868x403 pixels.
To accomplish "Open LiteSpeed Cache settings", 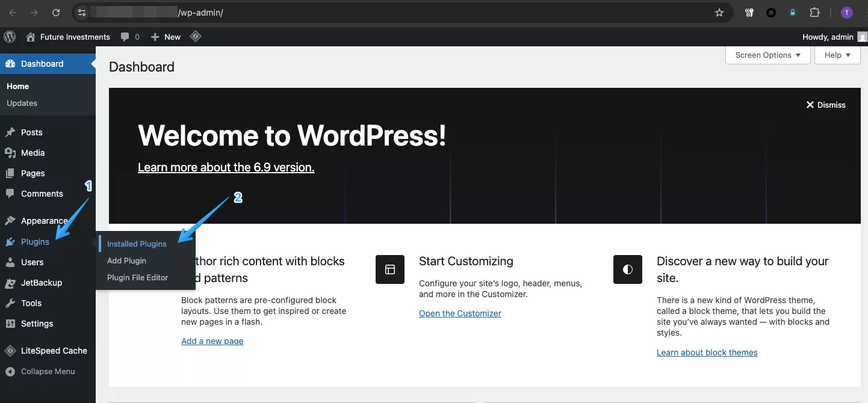I will tap(54, 351).
